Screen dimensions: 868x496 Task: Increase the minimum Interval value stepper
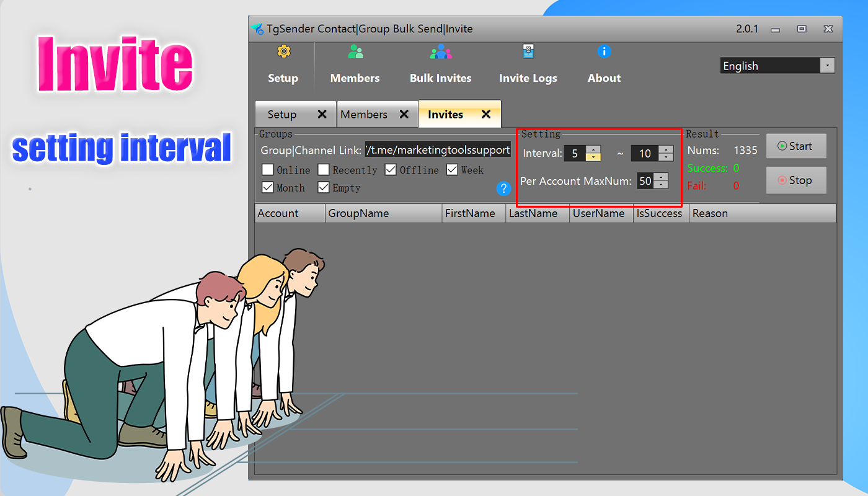pos(593,149)
